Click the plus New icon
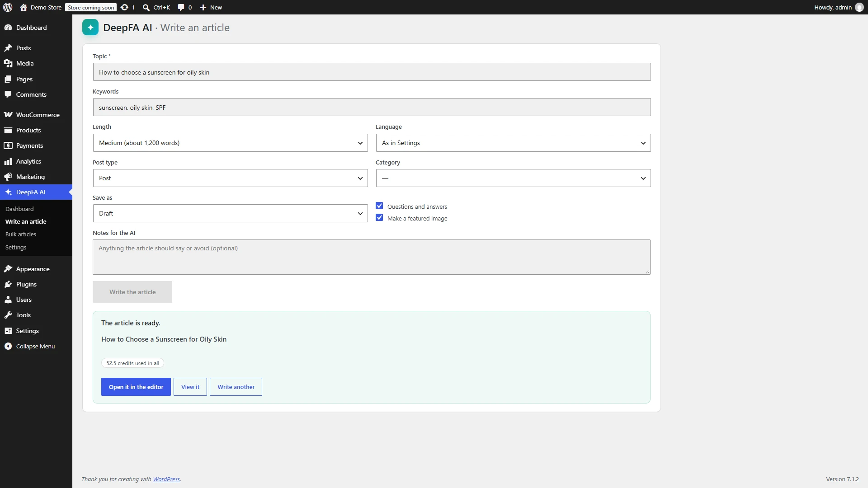 (203, 7)
